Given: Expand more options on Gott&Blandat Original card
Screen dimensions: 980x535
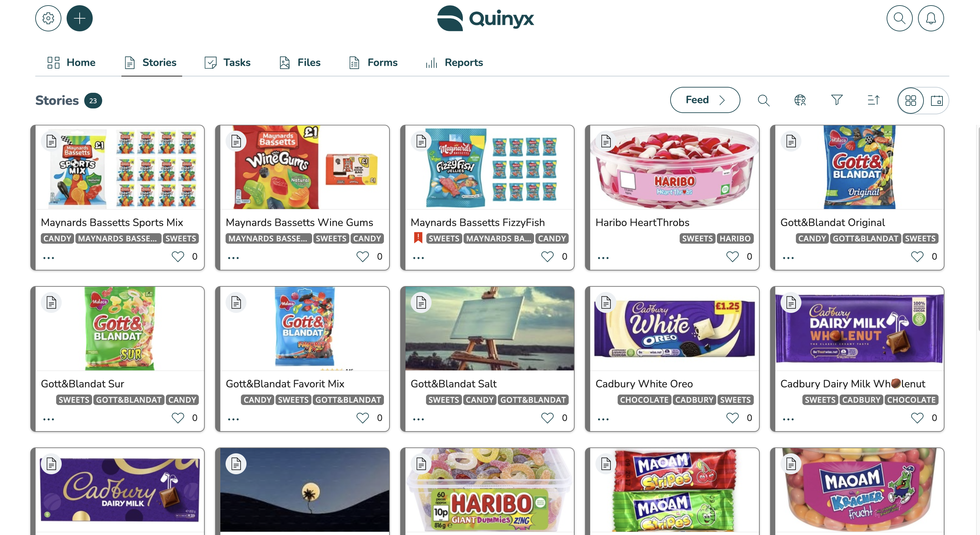Looking at the screenshot, I should (x=788, y=258).
